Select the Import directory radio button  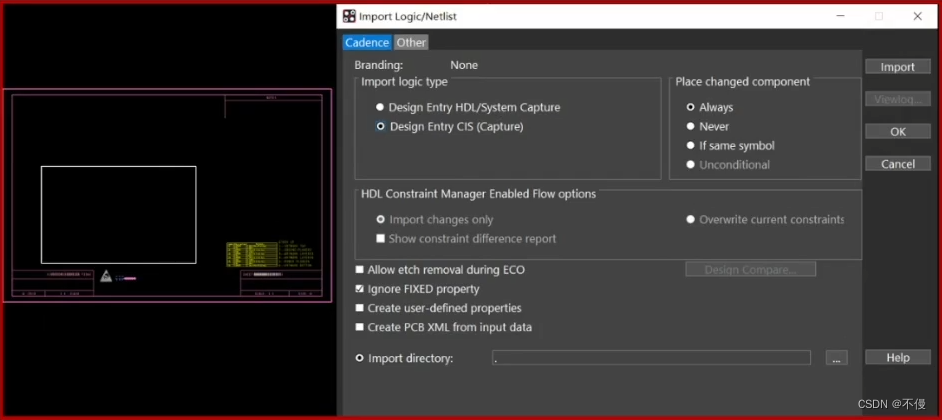(359, 358)
